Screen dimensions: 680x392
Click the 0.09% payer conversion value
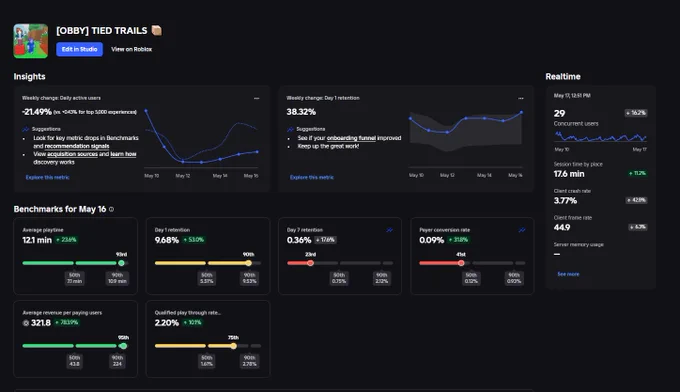(x=431, y=240)
